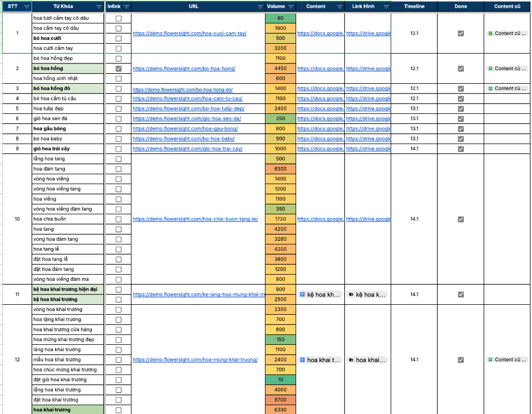Image resolution: width=532 pixels, height=414 pixels.
Task: Open hoa-cam-tu-cau URL link
Action: click(188, 98)
